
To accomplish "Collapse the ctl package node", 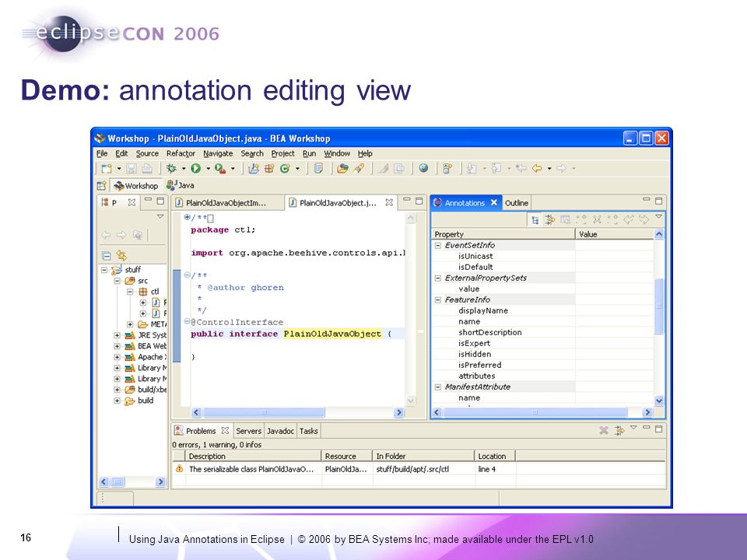I will tap(130, 292).
